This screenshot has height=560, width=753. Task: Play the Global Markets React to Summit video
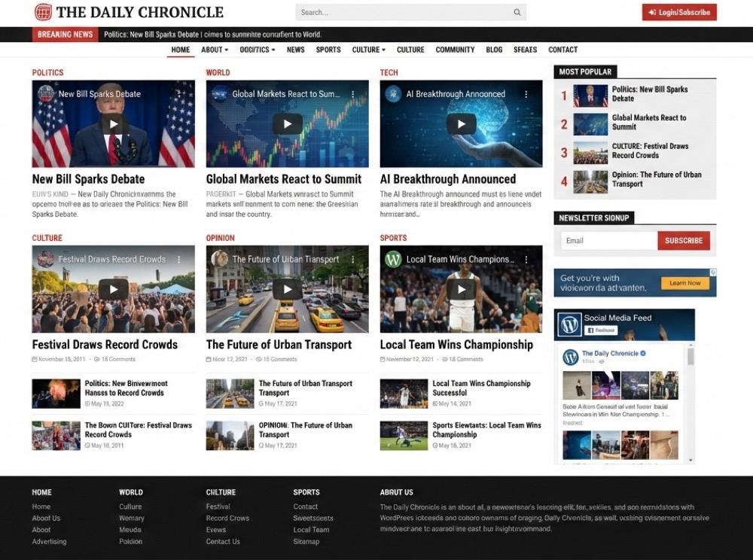click(x=286, y=123)
